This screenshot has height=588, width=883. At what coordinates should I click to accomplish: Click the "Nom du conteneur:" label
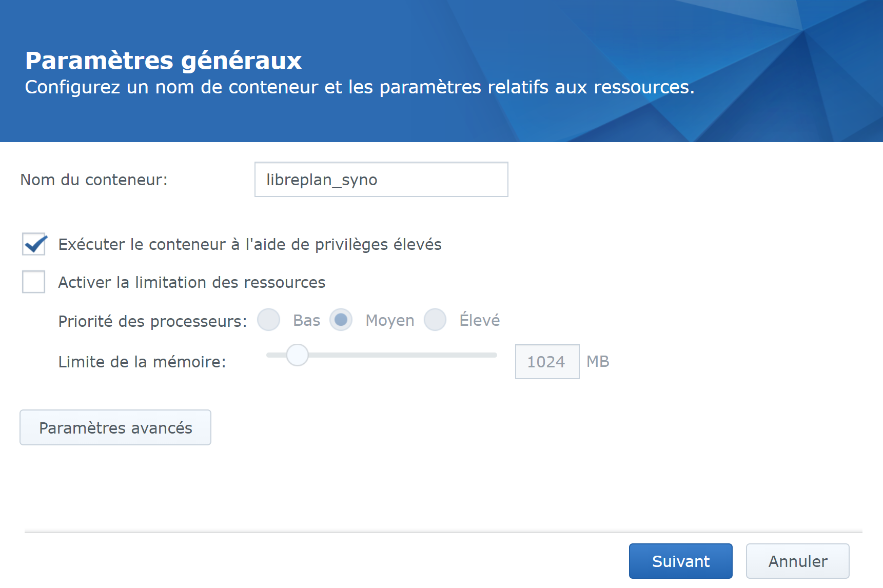(94, 180)
